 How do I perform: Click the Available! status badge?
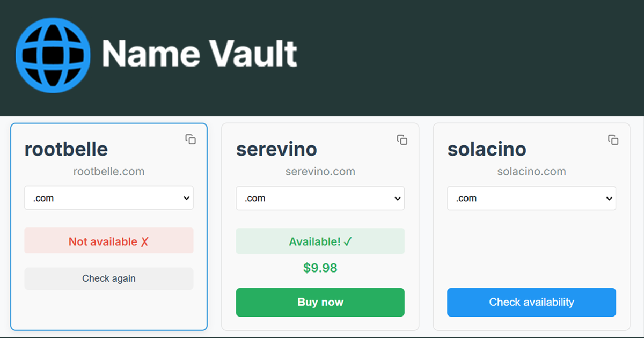320,241
